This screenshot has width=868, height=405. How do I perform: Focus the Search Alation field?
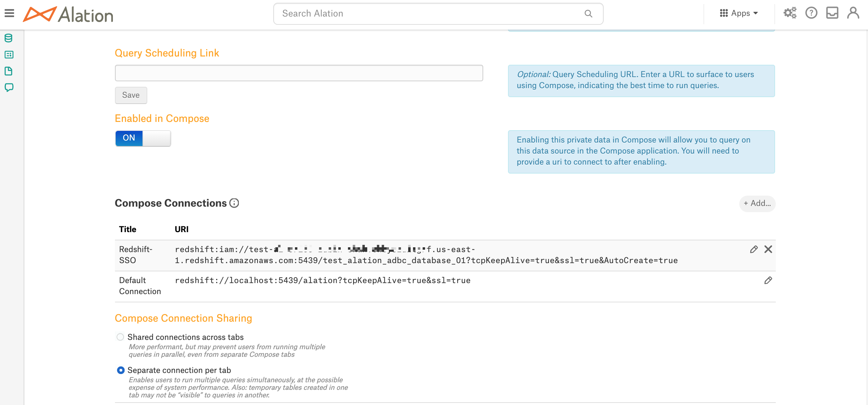coord(438,14)
